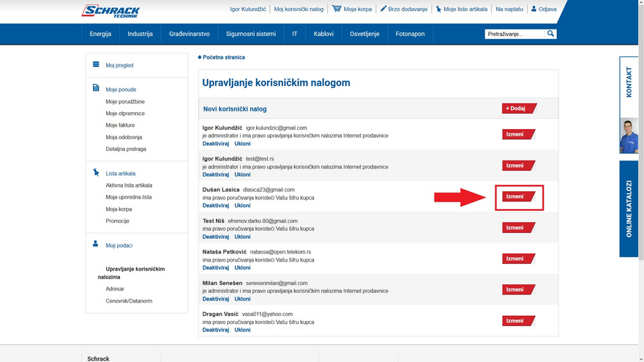Open the Energija menu
Image resolution: width=644 pixels, height=362 pixels.
(x=100, y=34)
